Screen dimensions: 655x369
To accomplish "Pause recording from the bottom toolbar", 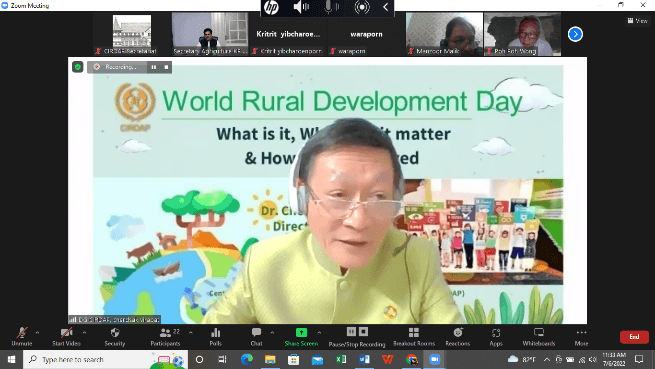I will [351, 331].
